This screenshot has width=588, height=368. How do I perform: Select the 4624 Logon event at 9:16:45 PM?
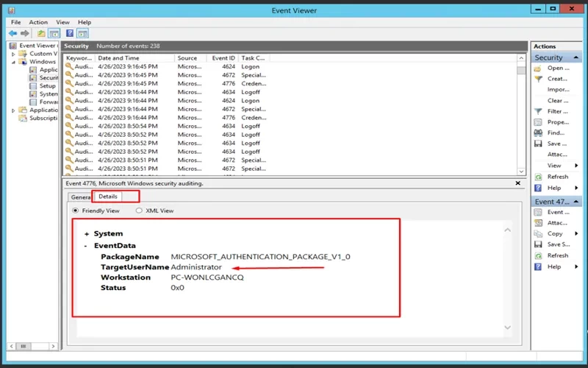(165, 67)
